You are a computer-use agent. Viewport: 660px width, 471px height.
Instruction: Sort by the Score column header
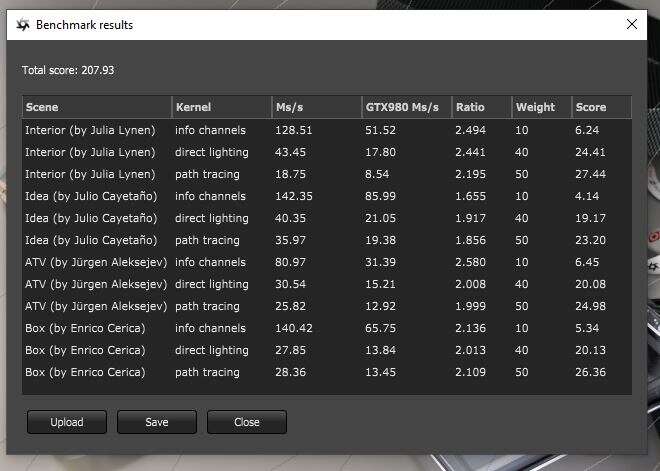pyautogui.click(x=601, y=107)
